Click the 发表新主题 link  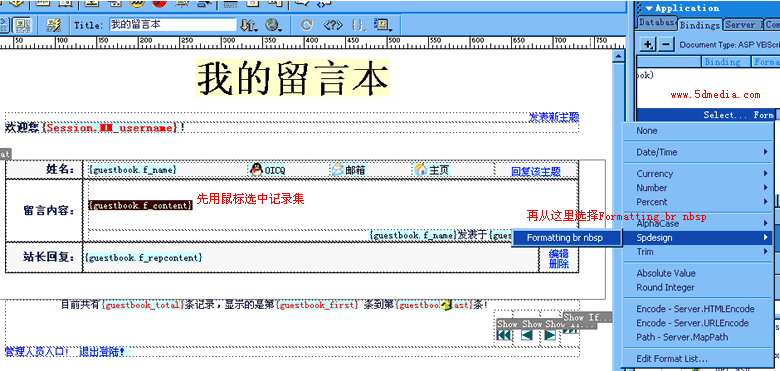tap(554, 117)
